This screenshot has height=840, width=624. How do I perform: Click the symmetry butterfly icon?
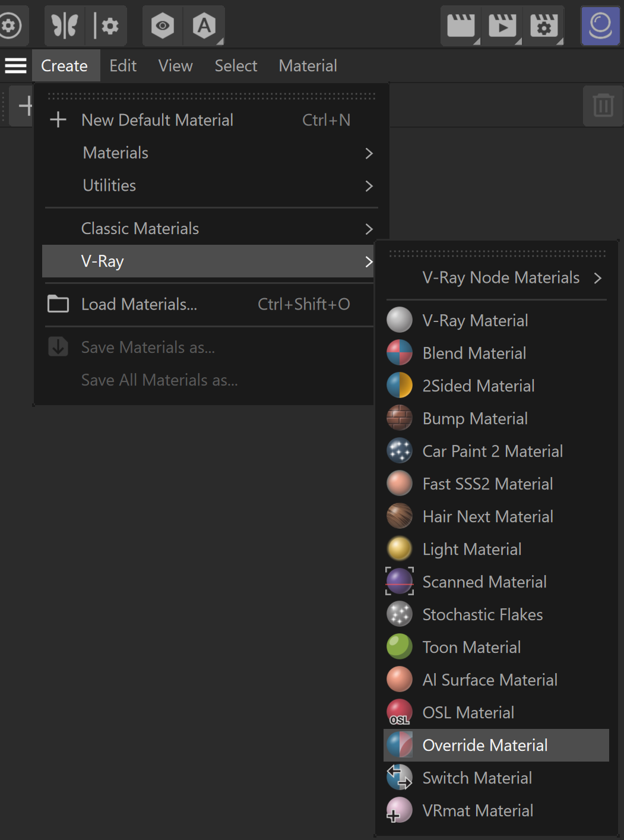click(x=65, y=26)
